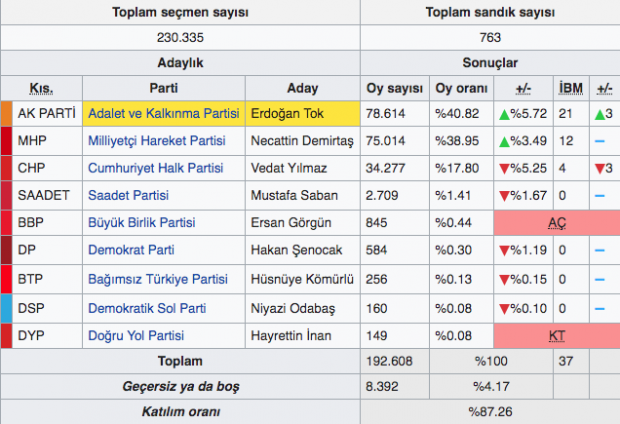The image size is (620, 424).
Task: Click the vote count 75.014
Action: click(x=385, y=140)
